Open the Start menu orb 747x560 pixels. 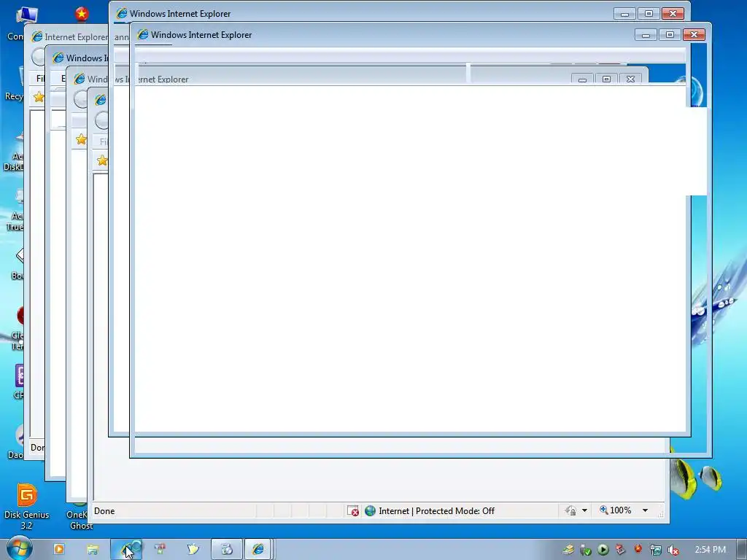20,548
